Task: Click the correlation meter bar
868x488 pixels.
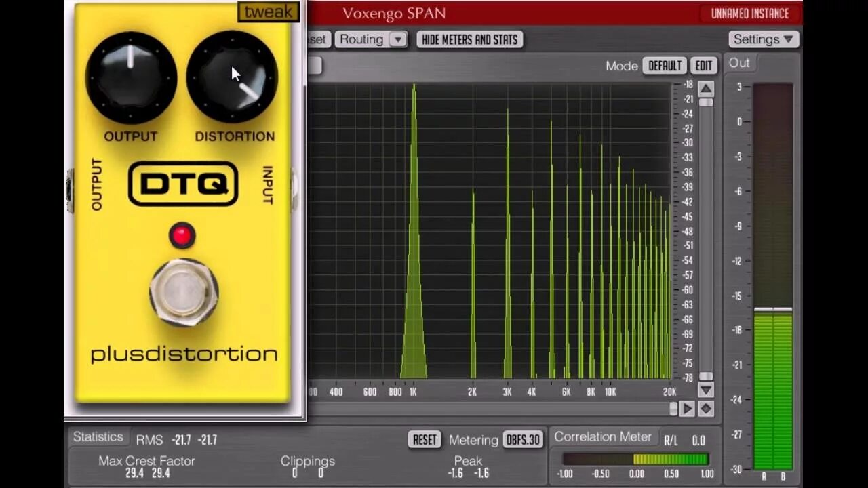Action: (636, 460)
